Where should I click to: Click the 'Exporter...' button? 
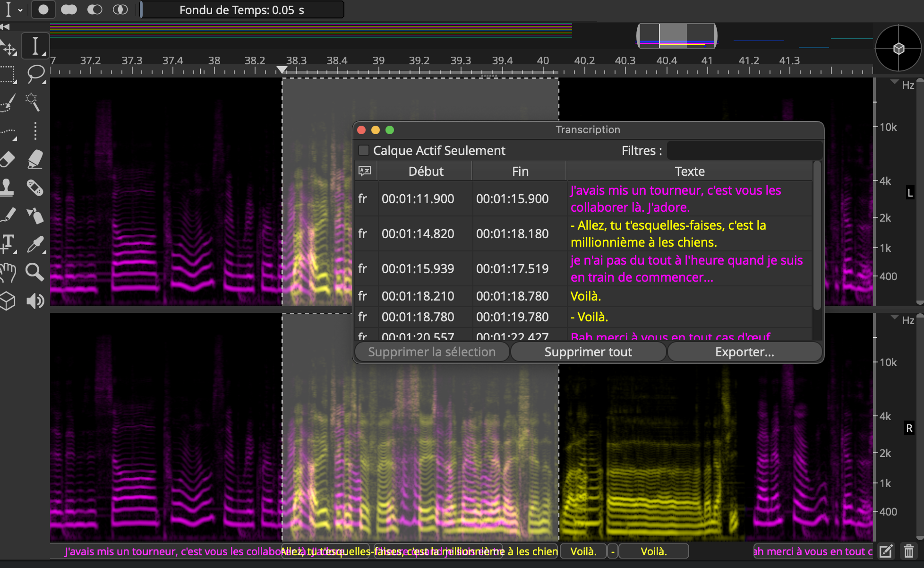tap(744, 352)
